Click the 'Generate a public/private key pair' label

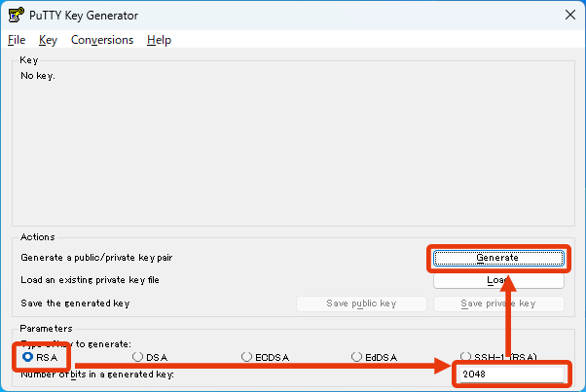[x=96, y=258]
